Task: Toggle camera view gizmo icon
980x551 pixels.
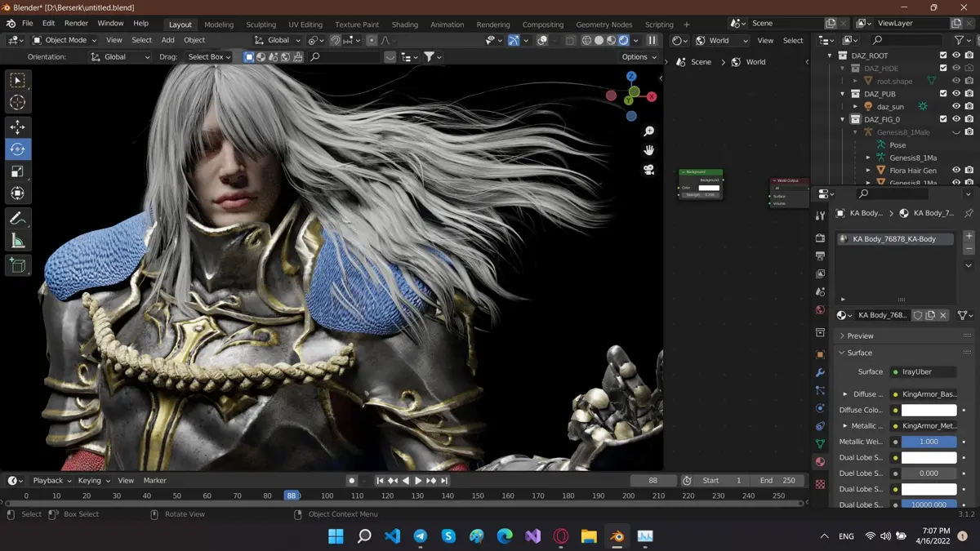Action: coord(648,170)
